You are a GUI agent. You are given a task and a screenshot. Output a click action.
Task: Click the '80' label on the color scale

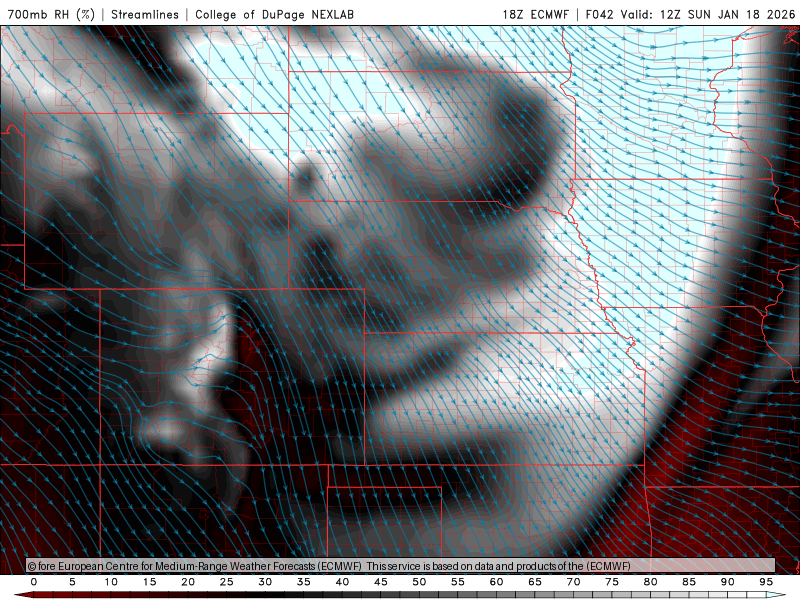click(651, 582)
